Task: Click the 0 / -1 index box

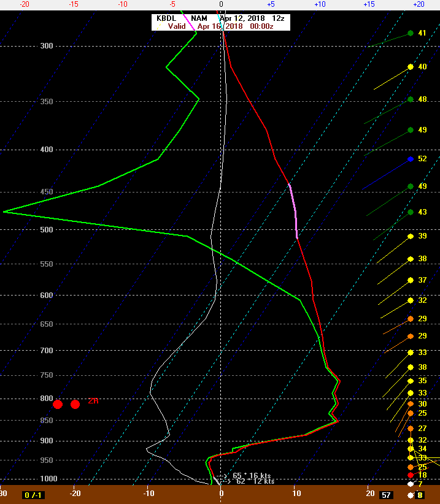Action: [31, 495]
